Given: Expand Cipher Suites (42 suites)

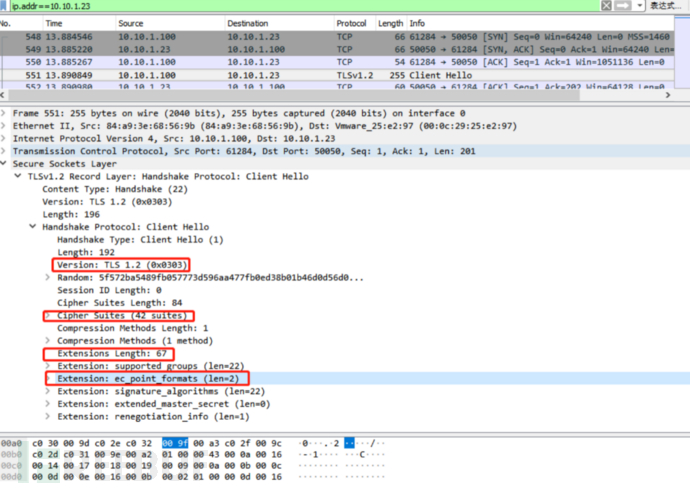Looking at the screenshot, I should 47,315.
